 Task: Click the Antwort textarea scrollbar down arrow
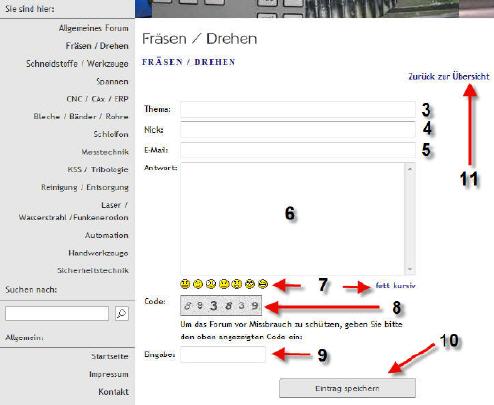(x=410, y=269)
